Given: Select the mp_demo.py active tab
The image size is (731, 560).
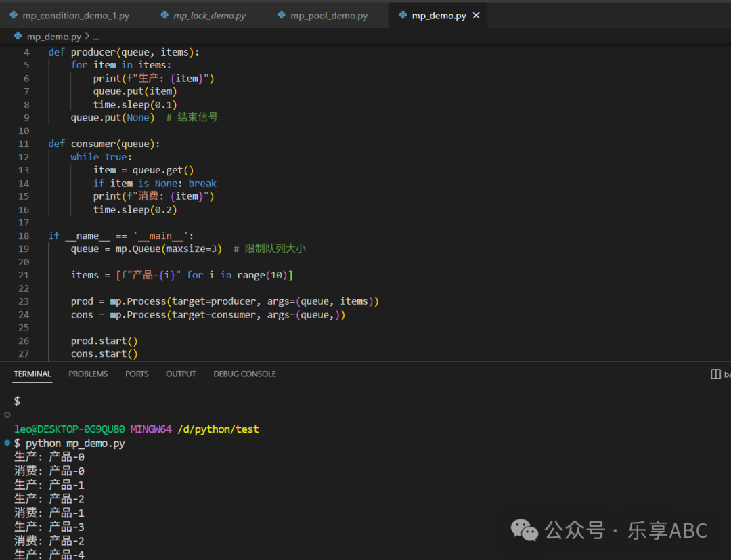Looking at the screenshot, I should point(438,16).
